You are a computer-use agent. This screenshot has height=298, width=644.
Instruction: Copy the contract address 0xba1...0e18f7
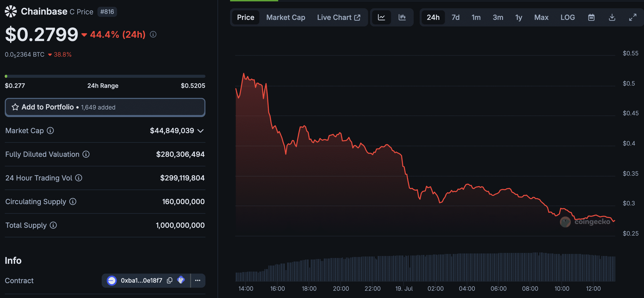pos(170,280)
